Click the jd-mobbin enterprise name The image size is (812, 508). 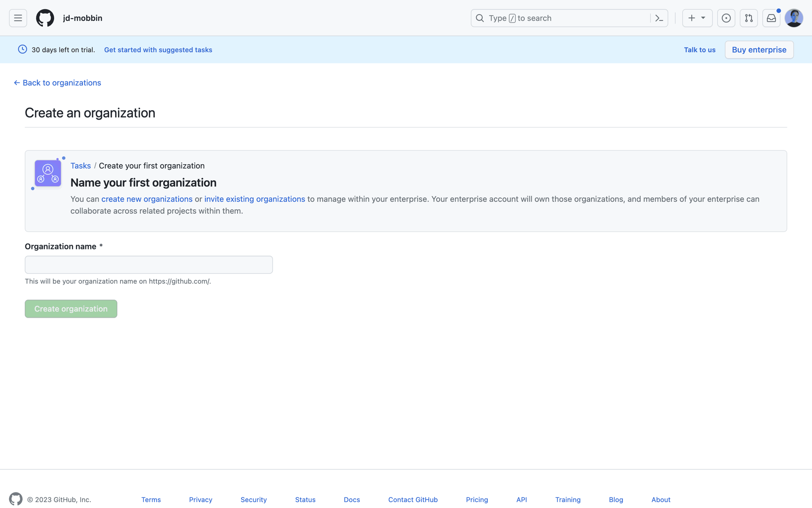click(x=82, y=18)
